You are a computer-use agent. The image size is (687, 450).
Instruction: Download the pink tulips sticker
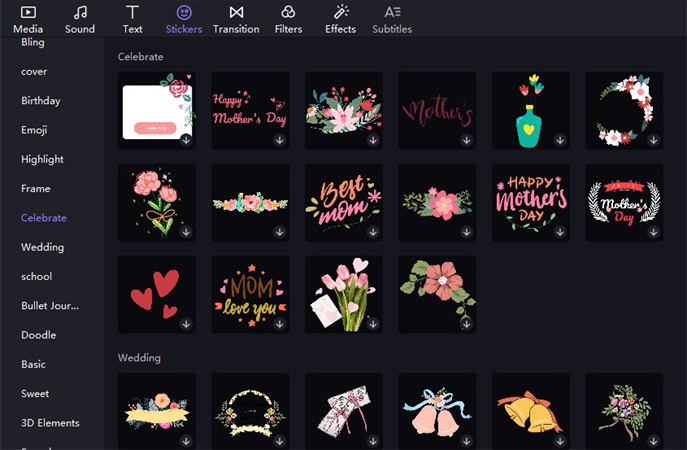click(373, 324)
